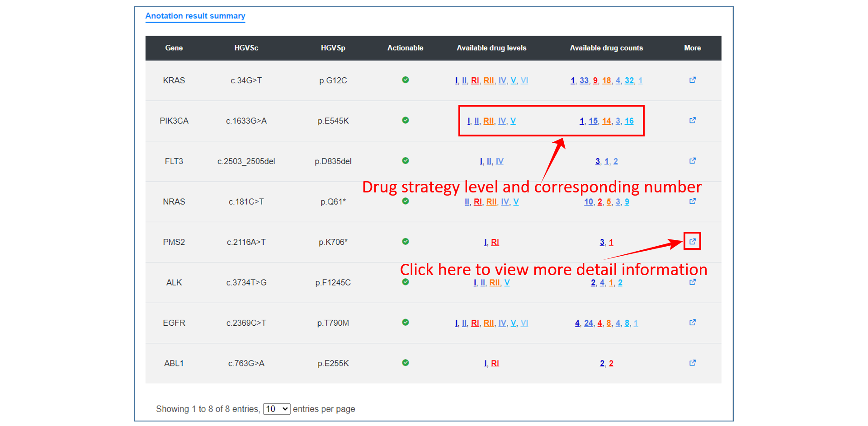Click the green actionable checkmark in KRAS row
This screenshot has height=426, width=868.
(406, 80)
